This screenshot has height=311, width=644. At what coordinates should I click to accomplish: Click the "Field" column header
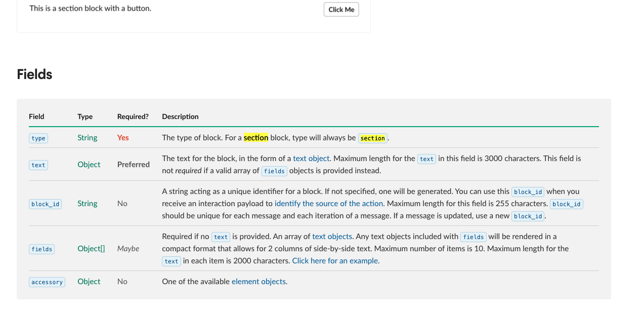(36, 116)
